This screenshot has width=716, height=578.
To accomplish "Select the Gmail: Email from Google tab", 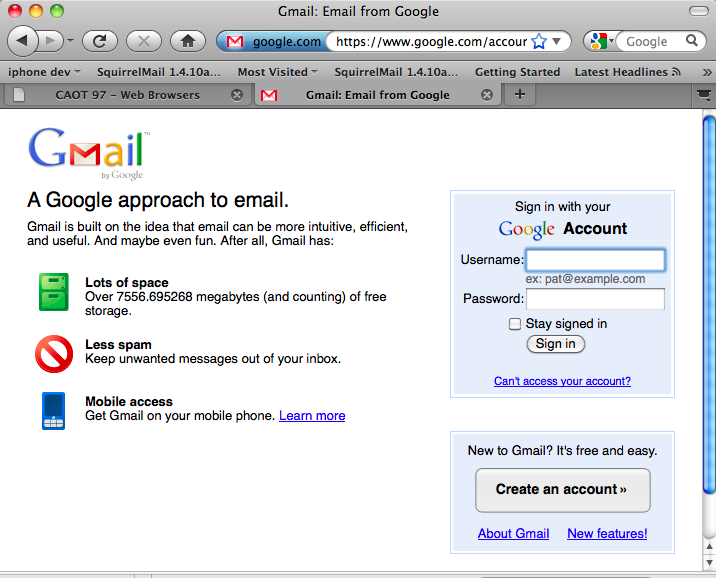I will pyautogui.click(x=377, y=95).
